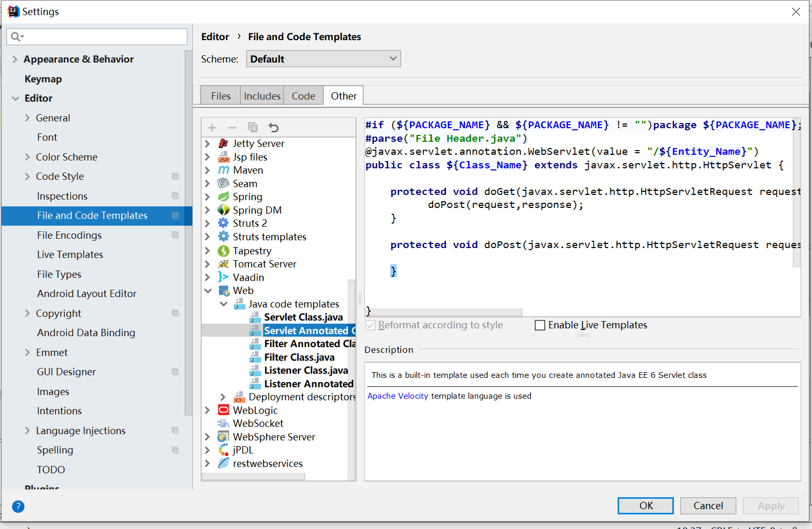This screenshot has height=529, width=812.
Task: Collapse the Java code templates node
Action: point(224,304)
